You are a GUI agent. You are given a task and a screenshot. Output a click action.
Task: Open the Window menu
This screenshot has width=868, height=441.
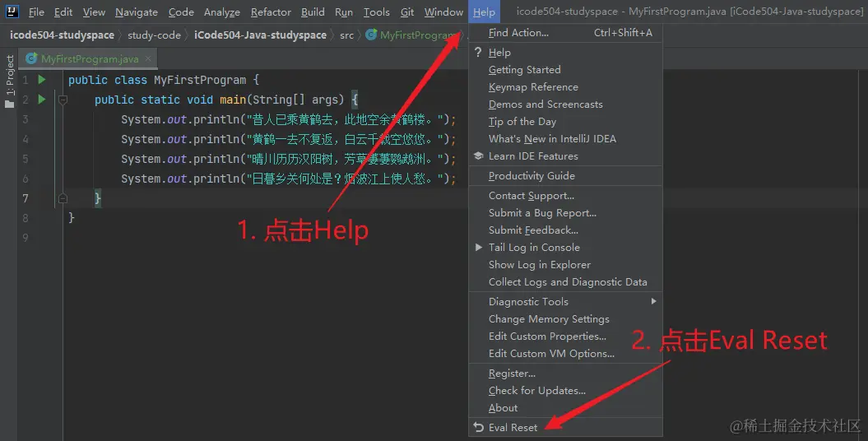pos(443,12)
